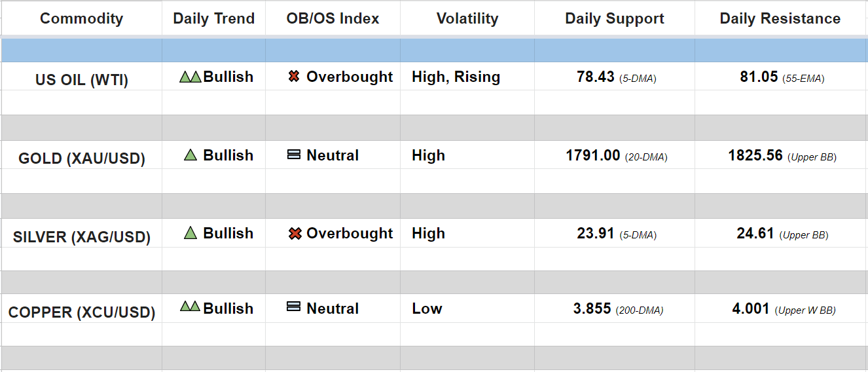Select the Commodity column header

[x=81, y=18]
